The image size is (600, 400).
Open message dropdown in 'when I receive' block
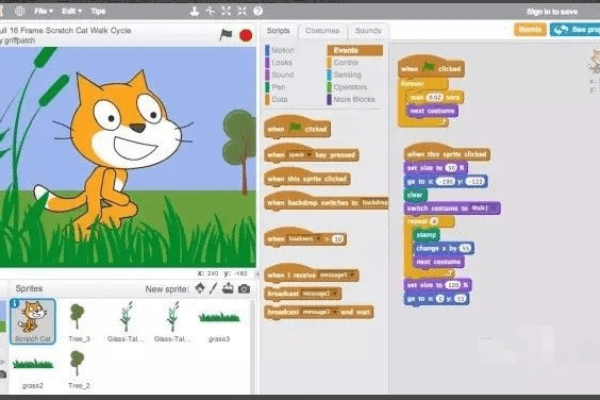(337, 275)
